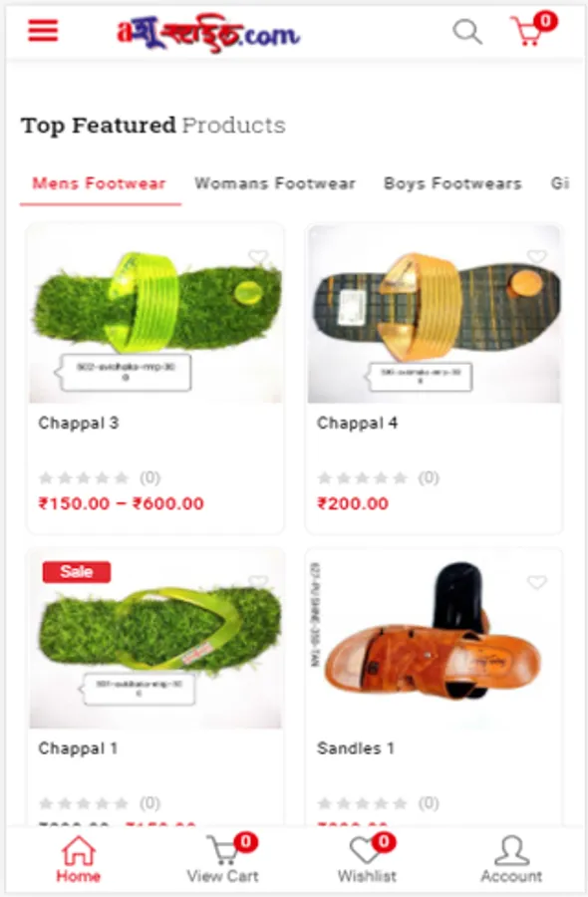The width and height of the screenshot is (588, 897).
Task: Open the shopping cart icon in header
Action: point(532,30)
